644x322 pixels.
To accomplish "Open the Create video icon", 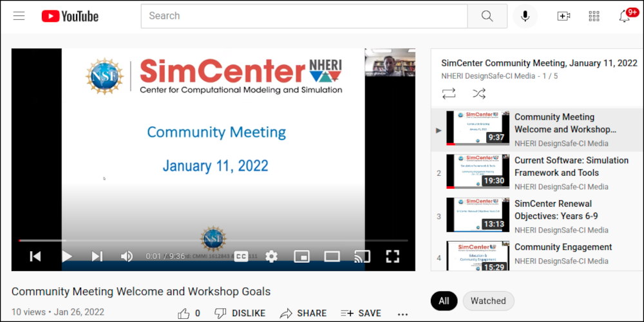I will [x=563, y=16].
